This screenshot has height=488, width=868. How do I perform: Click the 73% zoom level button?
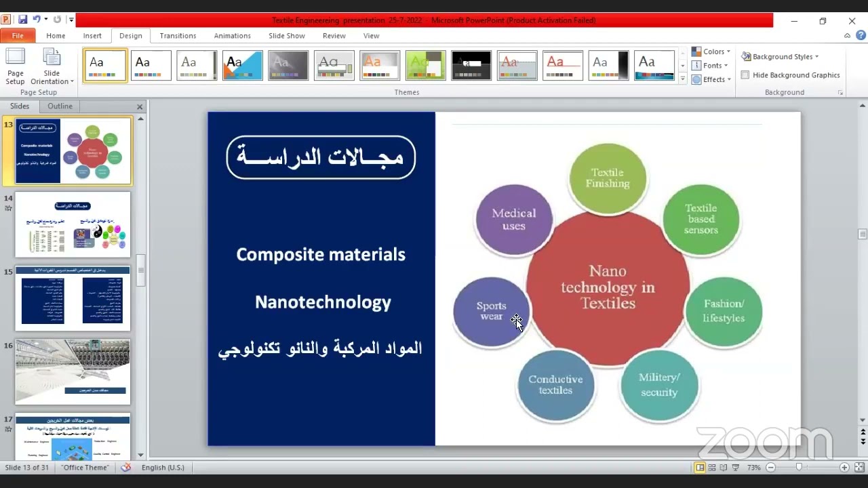(753, 468)
